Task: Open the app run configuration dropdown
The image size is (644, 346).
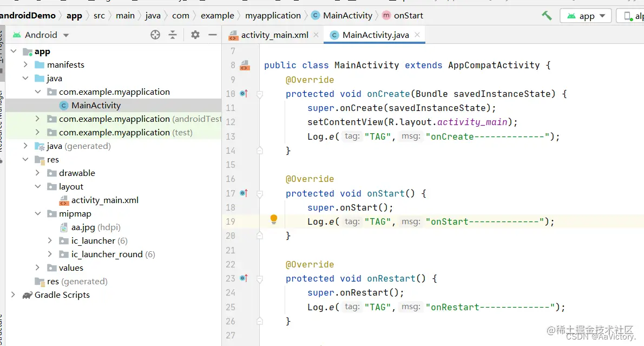Action: (586, 16)
